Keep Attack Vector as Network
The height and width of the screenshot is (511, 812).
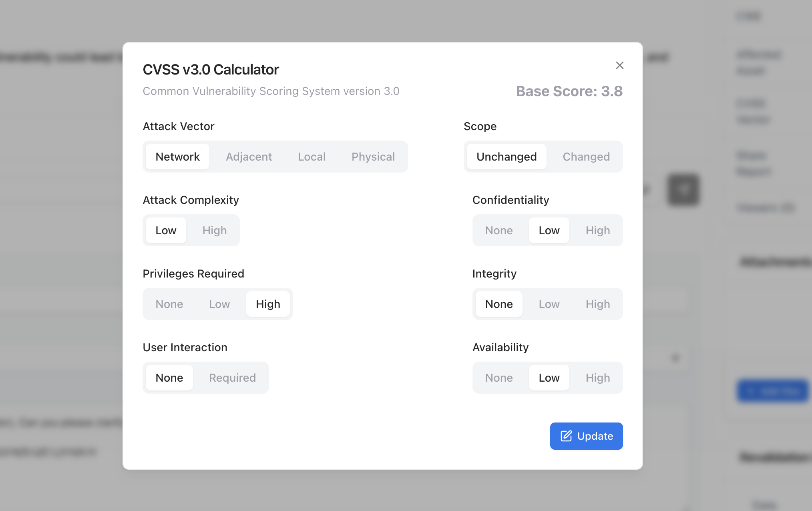(177, 157)
